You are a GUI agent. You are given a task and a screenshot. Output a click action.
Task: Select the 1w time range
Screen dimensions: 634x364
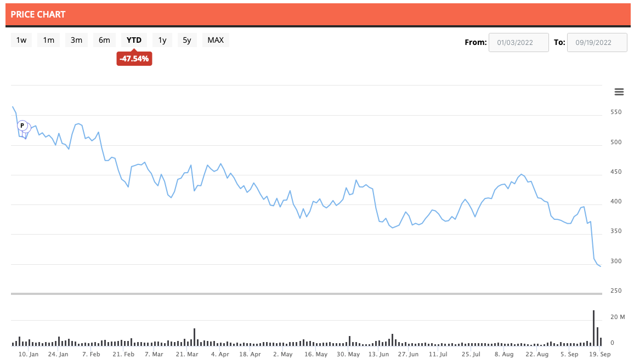click(21, 40)
